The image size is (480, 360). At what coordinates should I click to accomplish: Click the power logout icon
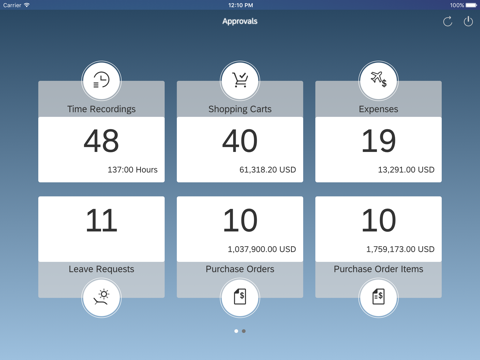[x=468, y=22]
